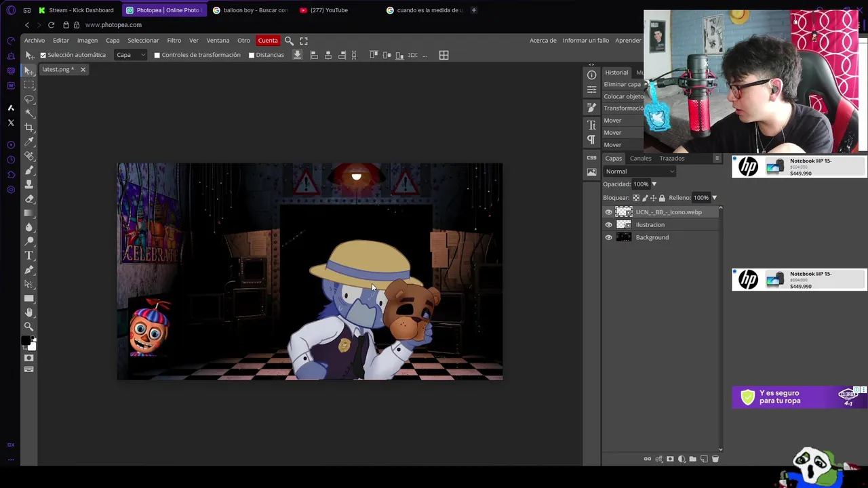
Task: Open the keyboard shortcuts icon in toolbox
Action: [29, 369]
